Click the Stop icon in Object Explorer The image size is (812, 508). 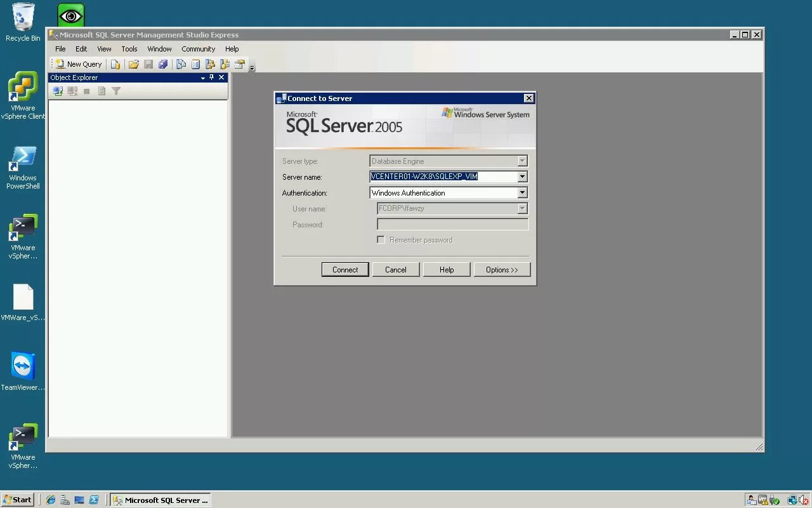point(87,91)
